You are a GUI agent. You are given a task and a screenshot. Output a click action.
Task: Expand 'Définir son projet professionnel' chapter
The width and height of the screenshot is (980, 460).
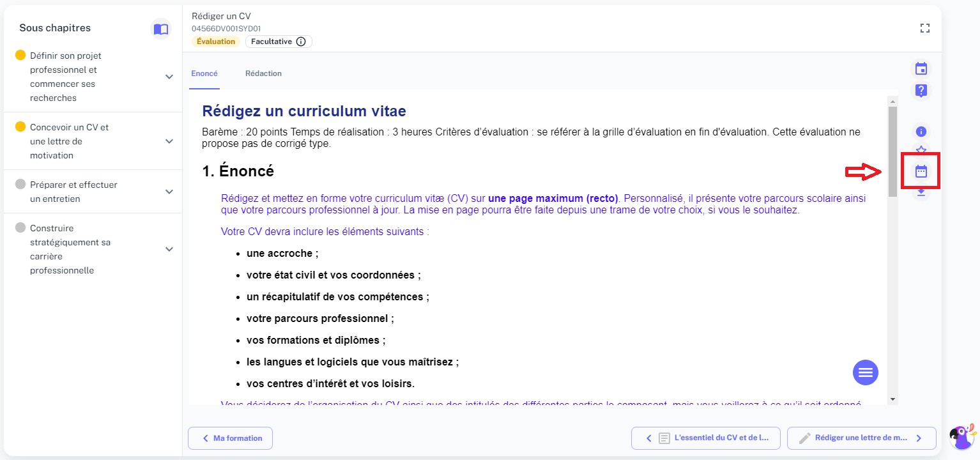pos(169,77)
